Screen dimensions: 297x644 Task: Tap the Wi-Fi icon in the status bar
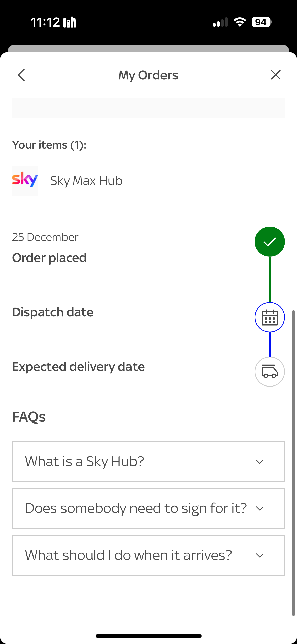239,22
